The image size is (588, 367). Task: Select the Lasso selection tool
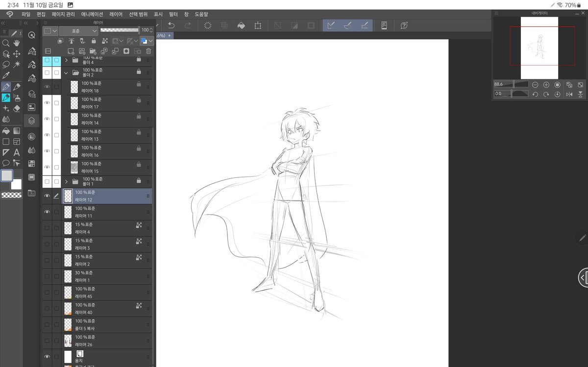point(6,65)
